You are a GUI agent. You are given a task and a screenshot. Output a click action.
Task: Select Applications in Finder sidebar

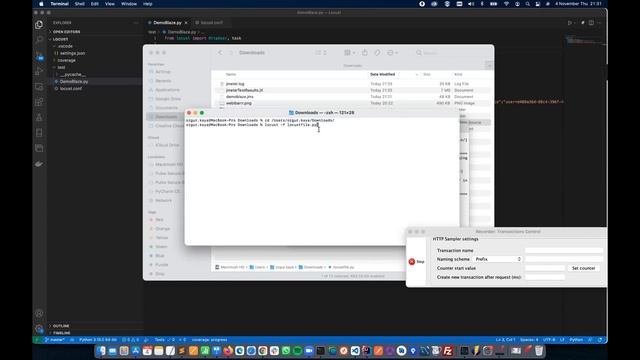[x=167, y=90]
